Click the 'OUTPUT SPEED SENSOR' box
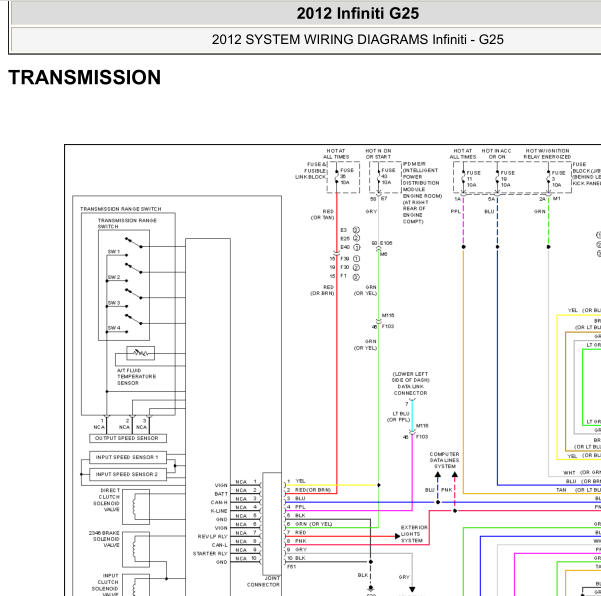 [x=128, y=438]
